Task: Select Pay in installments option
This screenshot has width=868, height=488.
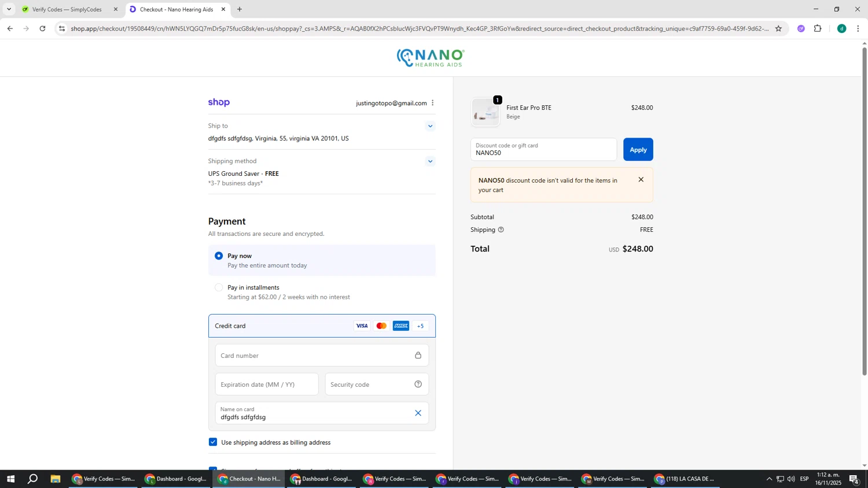Action: click(219, 287)
